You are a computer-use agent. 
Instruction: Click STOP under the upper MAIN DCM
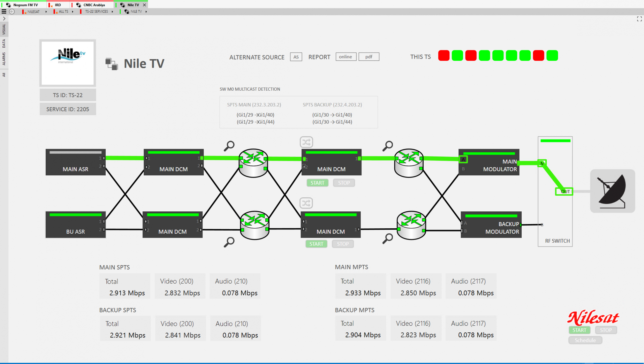coord(344,183)
